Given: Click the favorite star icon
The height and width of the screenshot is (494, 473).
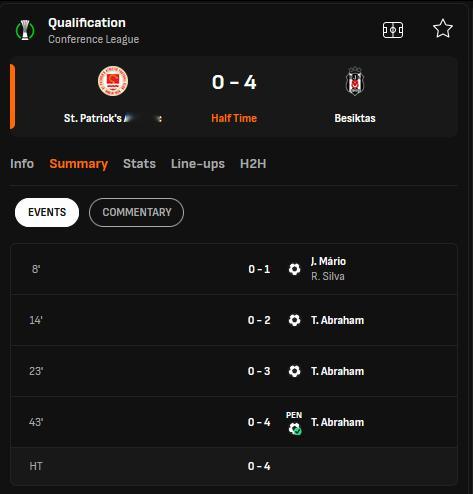Looking at the screenshot, I should click(x=443, y=29).
